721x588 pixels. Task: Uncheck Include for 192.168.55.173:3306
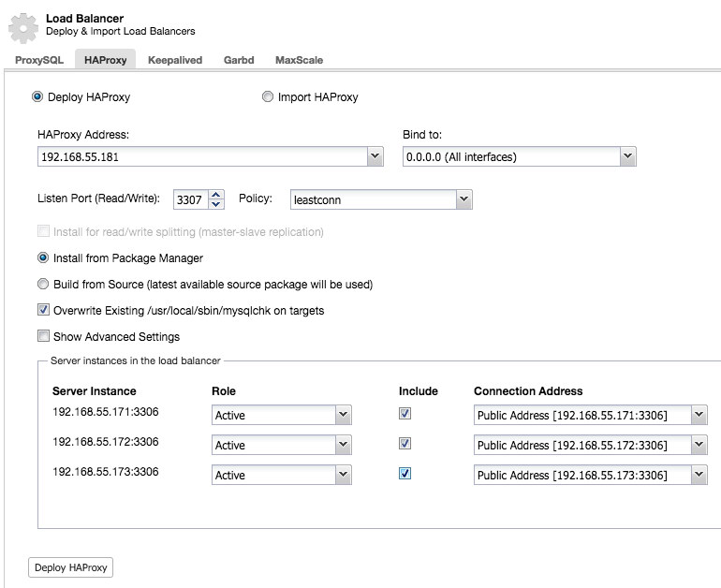click(405, 473)
